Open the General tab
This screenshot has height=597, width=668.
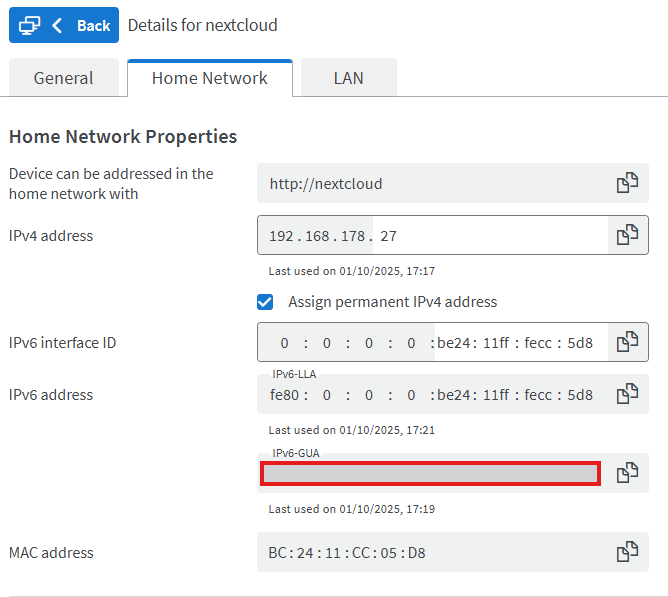point(63,78)
